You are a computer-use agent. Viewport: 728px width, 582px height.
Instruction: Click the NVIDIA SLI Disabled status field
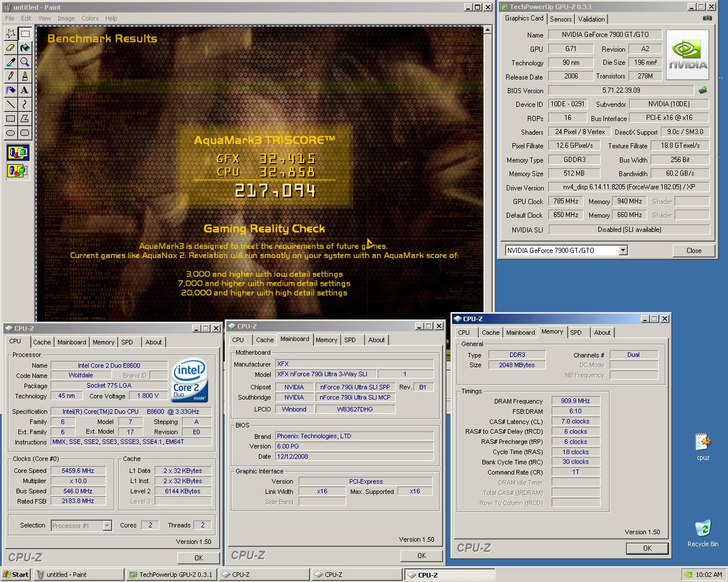[x=629, y=230]
